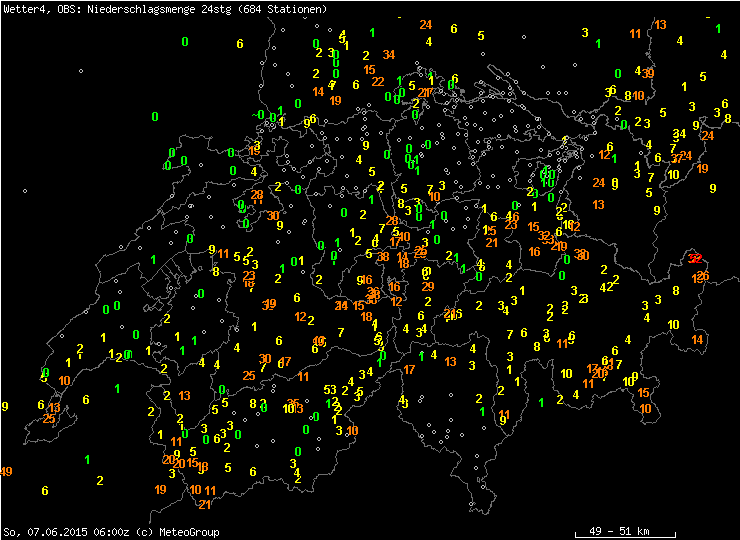This screenshot has height=540, width=740.
Task: Select the orange 49 station value
Action: pyautogui.click(x=6, y=471)
